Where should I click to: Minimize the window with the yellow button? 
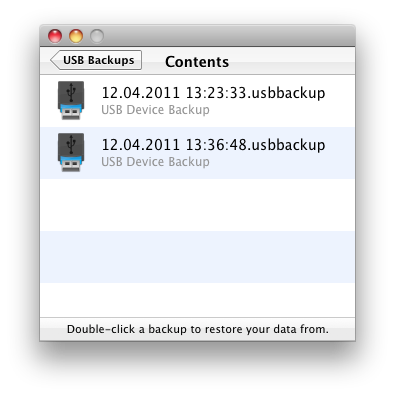coord(76,36)
